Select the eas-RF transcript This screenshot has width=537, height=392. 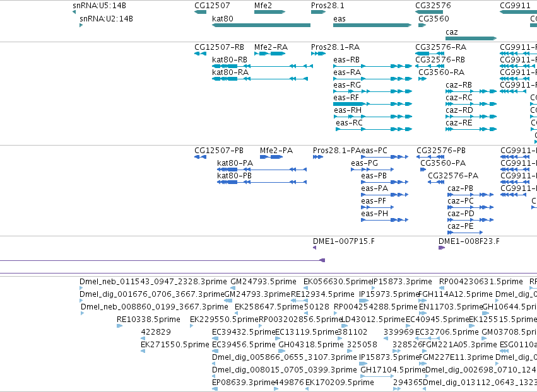point(372,104)
